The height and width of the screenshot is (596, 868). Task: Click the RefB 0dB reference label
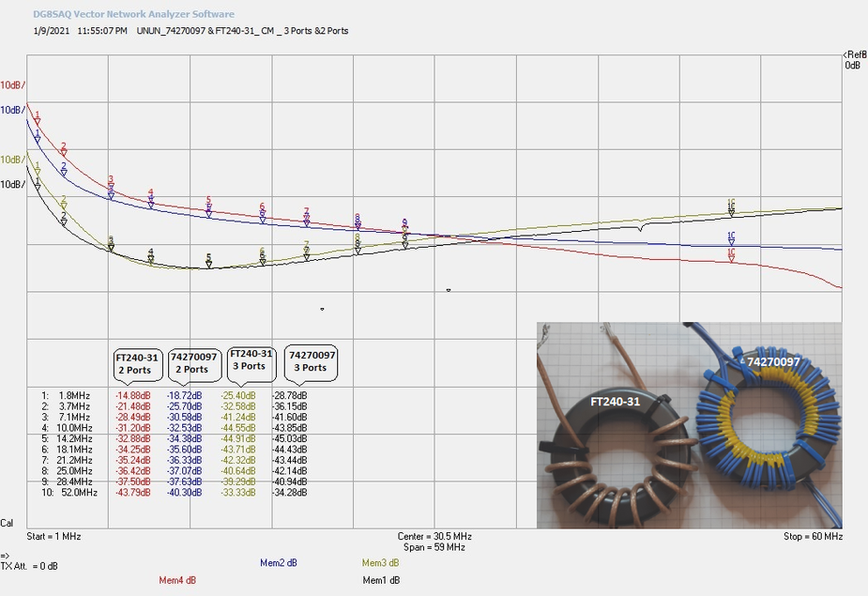click(x=852, y=60)
